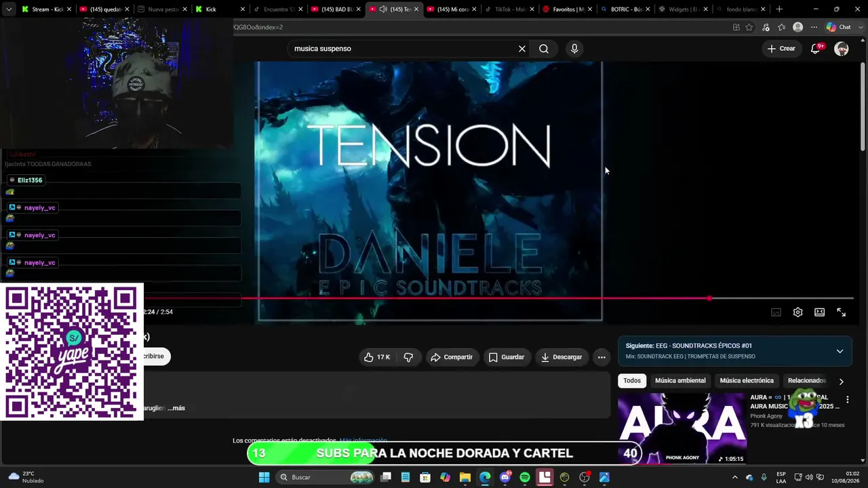868x488 pixels.
Task: Open File Explorer from the taskbar
Action: click(x=465, y=477)
